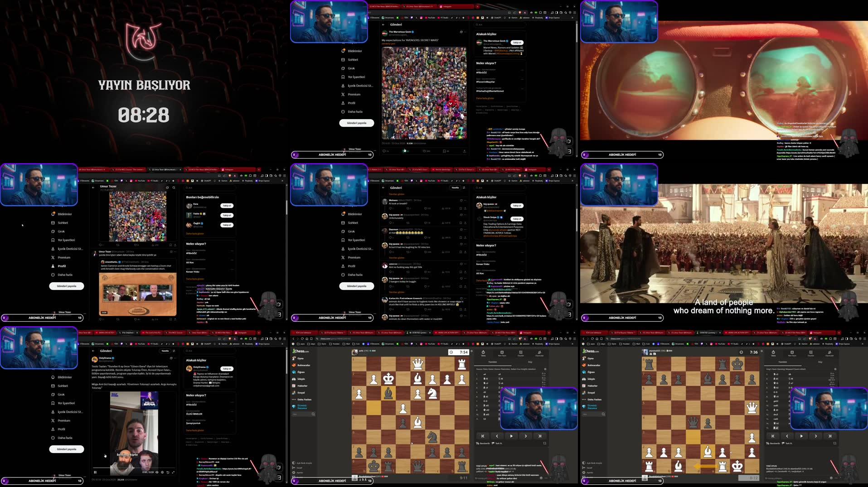Open Haberler on Chess.com
The width and height of the screenshot is (868, 487).
(x=301, y=386)
